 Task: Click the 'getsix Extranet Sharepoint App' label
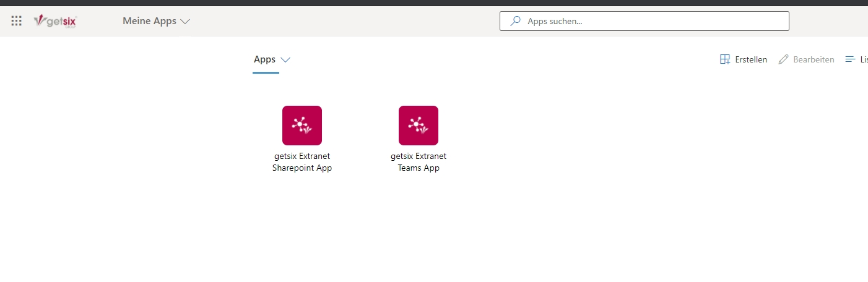coord(302,162)
